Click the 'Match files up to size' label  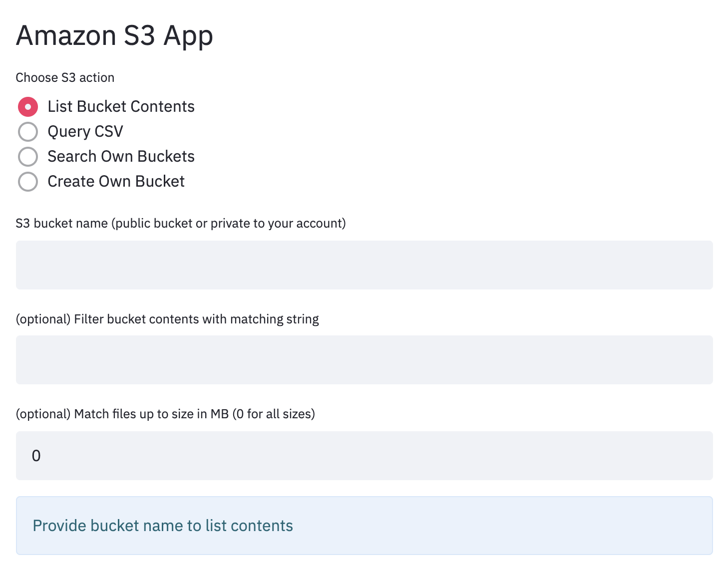[140, 414]
